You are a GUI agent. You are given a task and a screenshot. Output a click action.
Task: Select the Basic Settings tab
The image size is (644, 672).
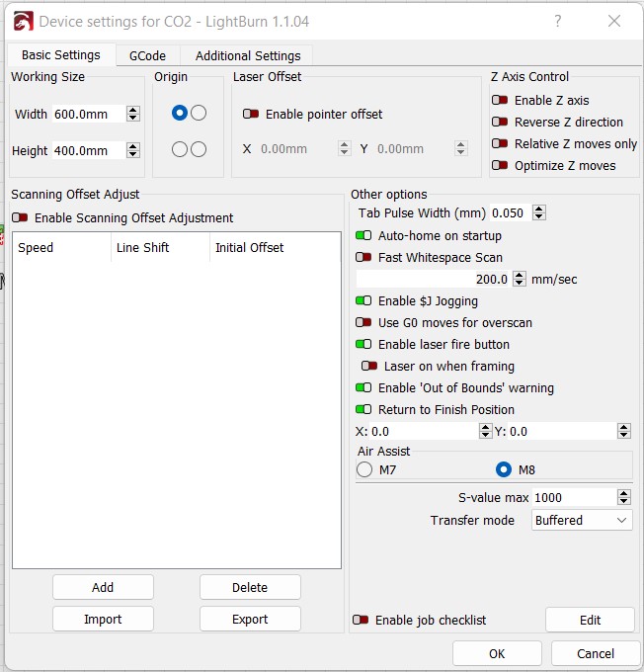tap(61, 55)
